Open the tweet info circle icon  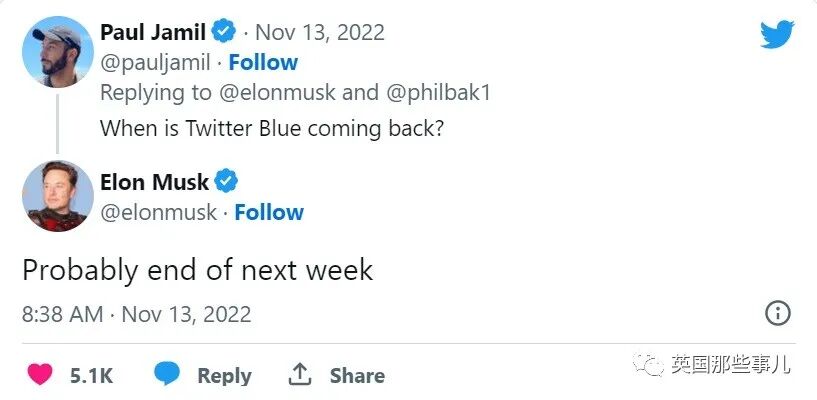(x=778, y=314)
